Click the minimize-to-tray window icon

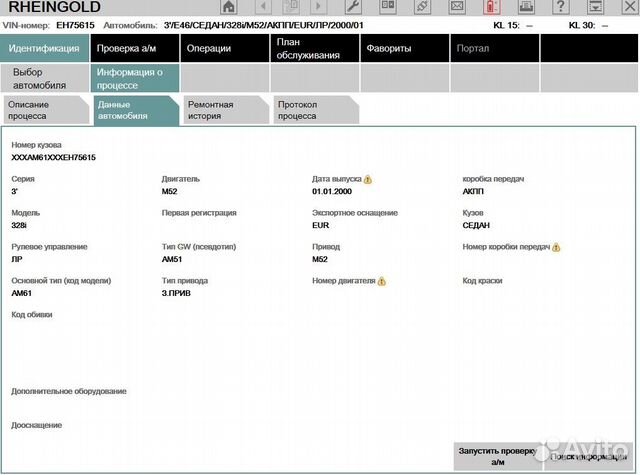coord(596,7)
